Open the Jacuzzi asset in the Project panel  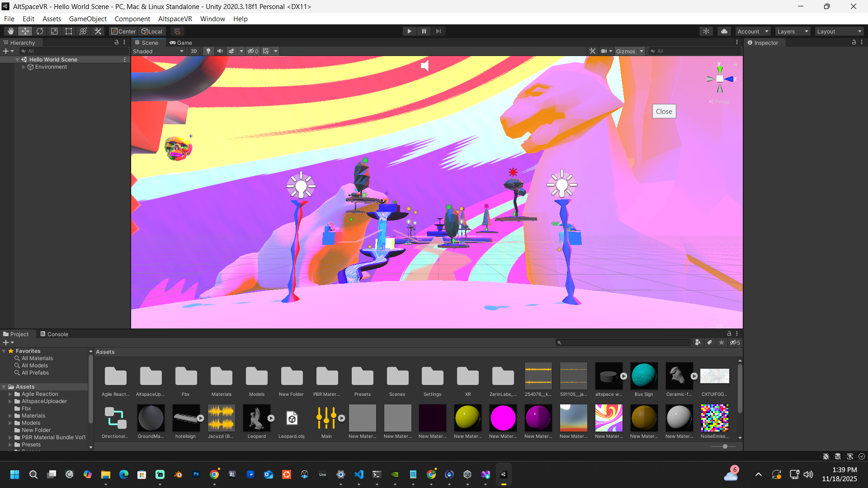(x=221, y=418)
